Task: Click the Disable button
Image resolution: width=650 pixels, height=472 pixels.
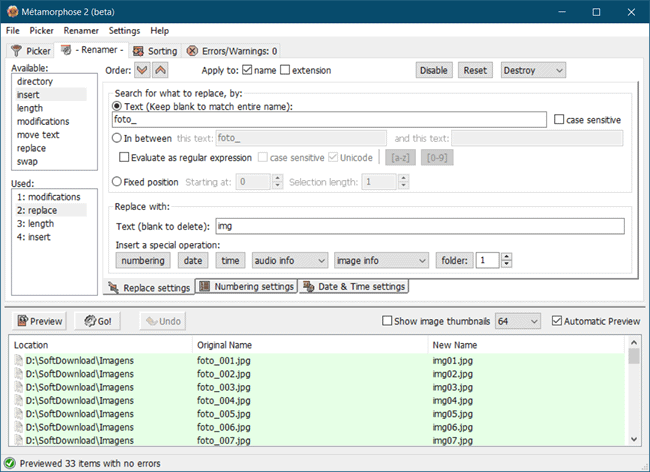Action: pos(434,70)
